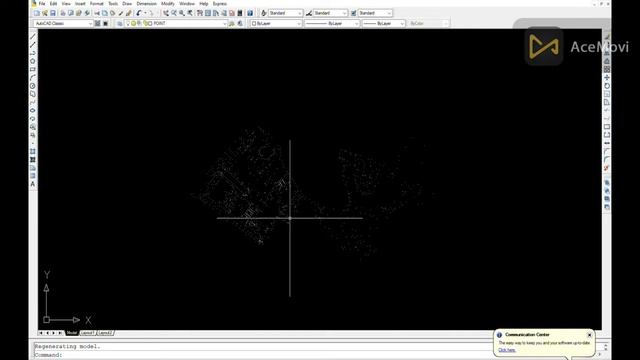Select the Table tool in Draw toolbar
Viewport: 640px width, 360px height.
pos(33,176)
